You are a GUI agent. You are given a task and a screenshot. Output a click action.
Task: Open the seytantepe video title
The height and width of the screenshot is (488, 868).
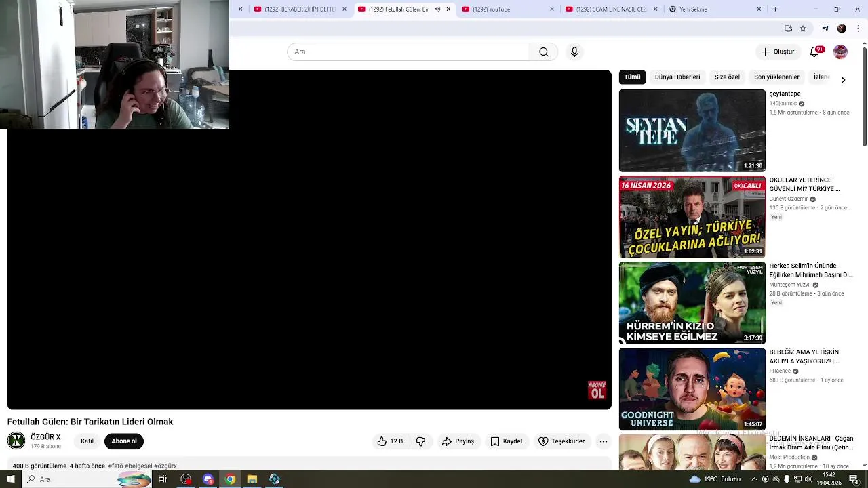[x=785, y=94]
